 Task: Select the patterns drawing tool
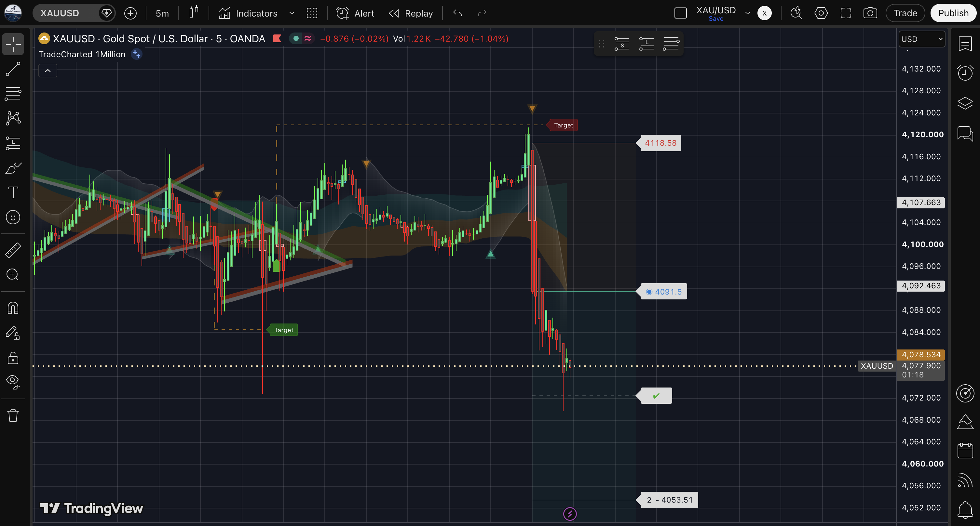[x=13, y=118]
